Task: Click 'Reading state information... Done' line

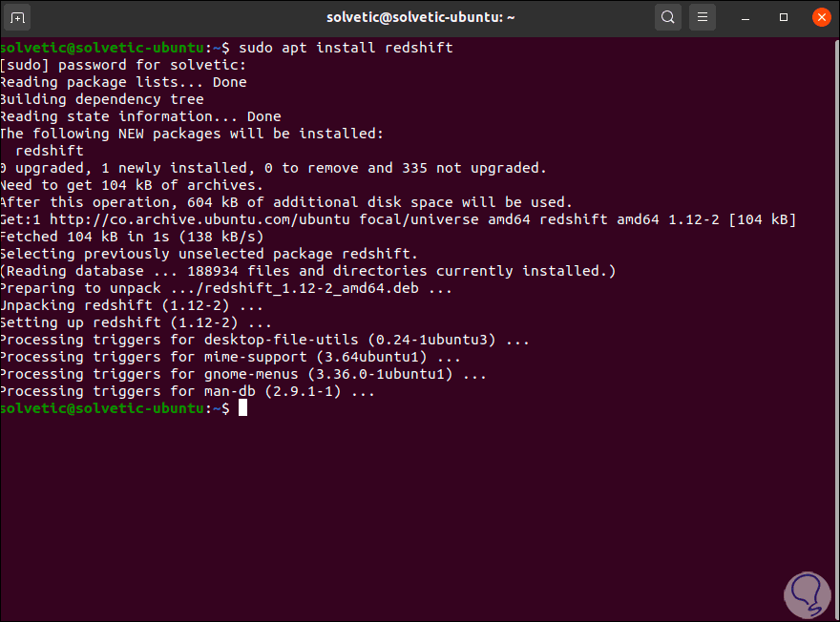Action: point(140,116)
